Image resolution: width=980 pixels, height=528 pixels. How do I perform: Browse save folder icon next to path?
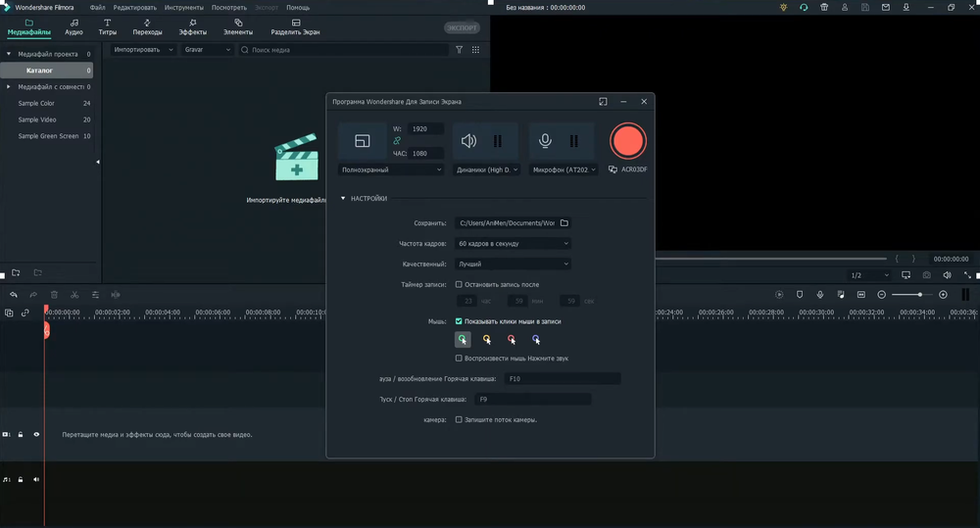(x=564, y=223)
